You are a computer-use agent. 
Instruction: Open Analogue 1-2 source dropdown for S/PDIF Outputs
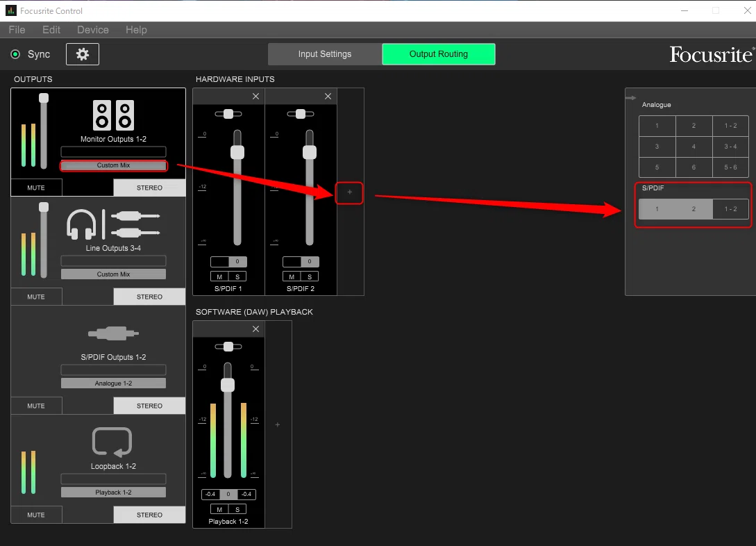pos(113,383)
